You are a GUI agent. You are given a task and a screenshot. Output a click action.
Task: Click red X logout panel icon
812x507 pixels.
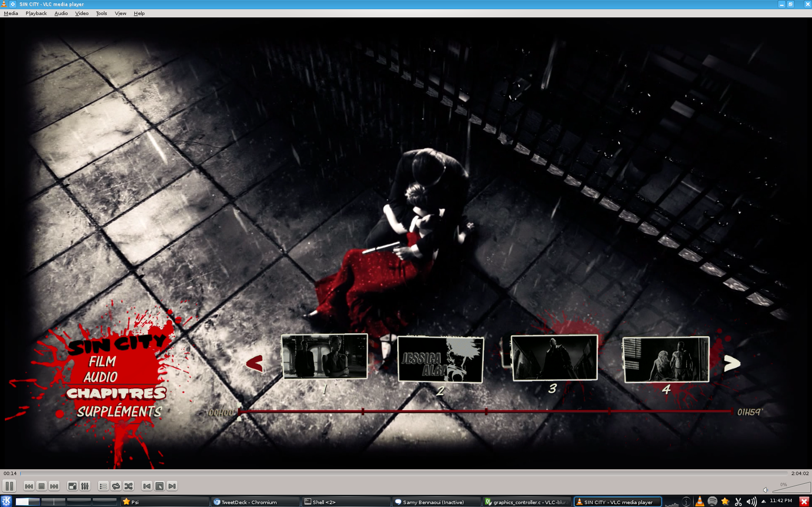(804, 501)
